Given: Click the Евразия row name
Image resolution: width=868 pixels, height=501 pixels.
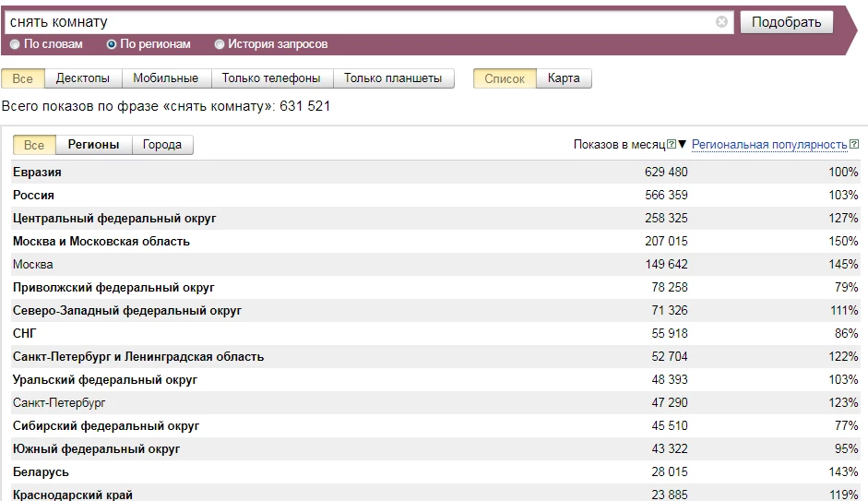Looking at the screenshot, I should point(37,173).
